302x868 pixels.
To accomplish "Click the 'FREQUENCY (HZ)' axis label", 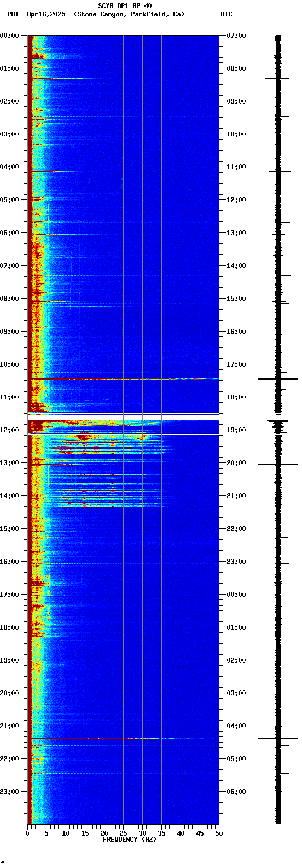I will point(130,840).
